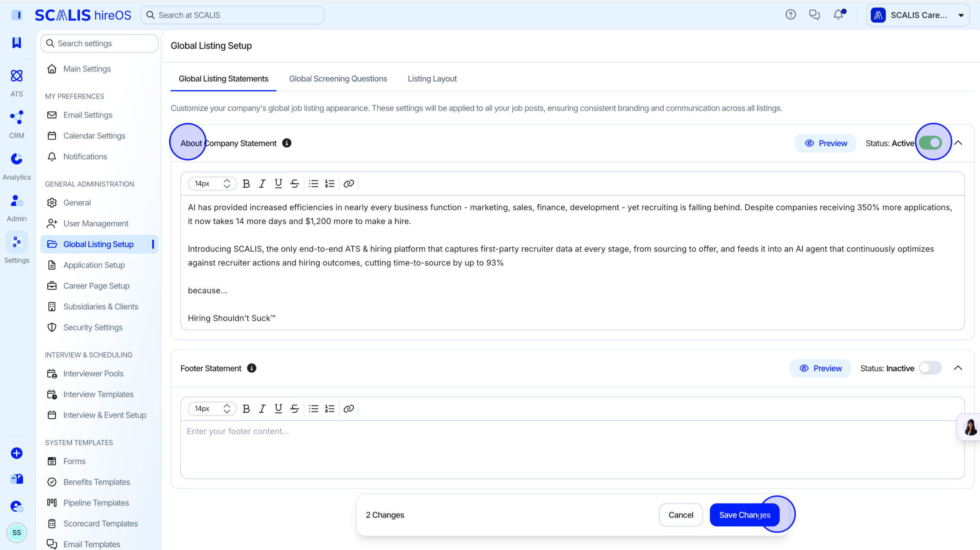Open the Analytics module icon
Viewport: 980px width, 550px height.
click(17, 159)
